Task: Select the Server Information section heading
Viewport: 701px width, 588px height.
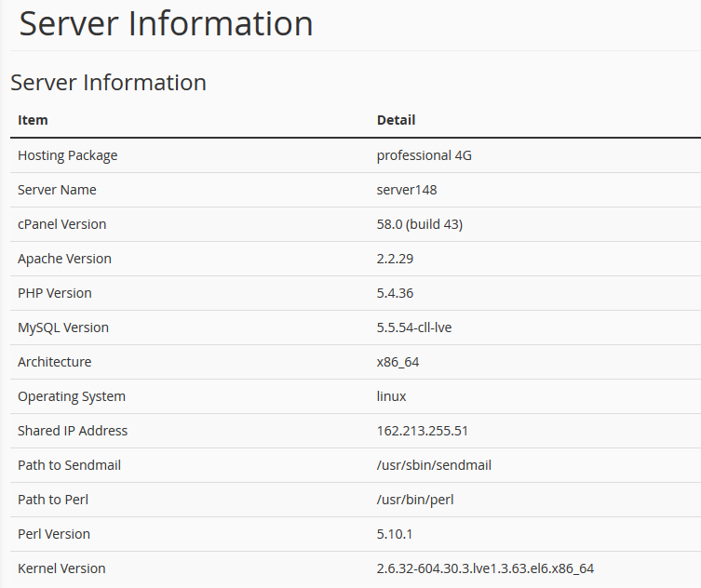Action: [108, 83]
